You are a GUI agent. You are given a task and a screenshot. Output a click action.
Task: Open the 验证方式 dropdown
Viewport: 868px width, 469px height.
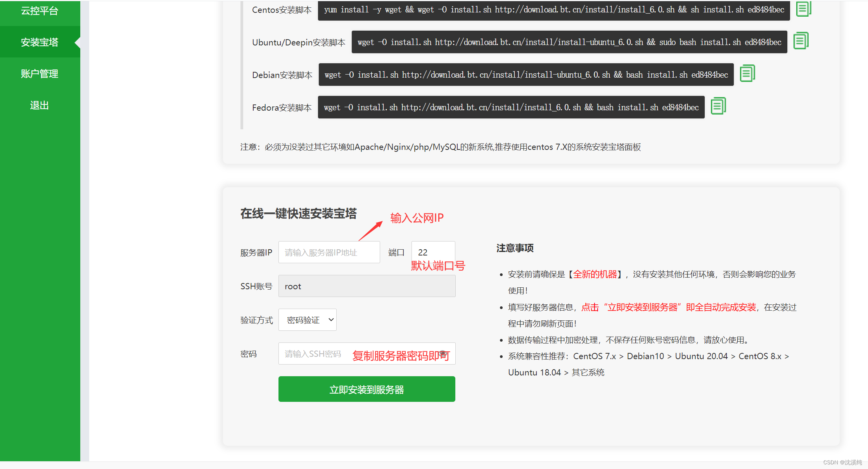307,320
